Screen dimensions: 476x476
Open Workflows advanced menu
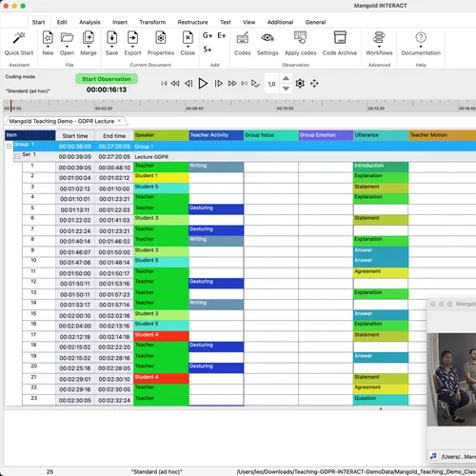pyautogui.click(x=379, y=37)
